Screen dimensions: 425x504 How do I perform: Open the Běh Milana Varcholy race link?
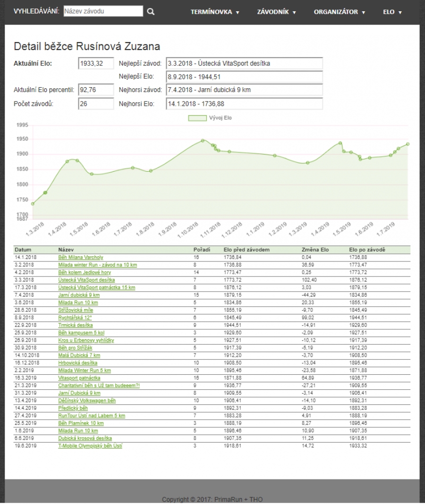tap(81, 257)
